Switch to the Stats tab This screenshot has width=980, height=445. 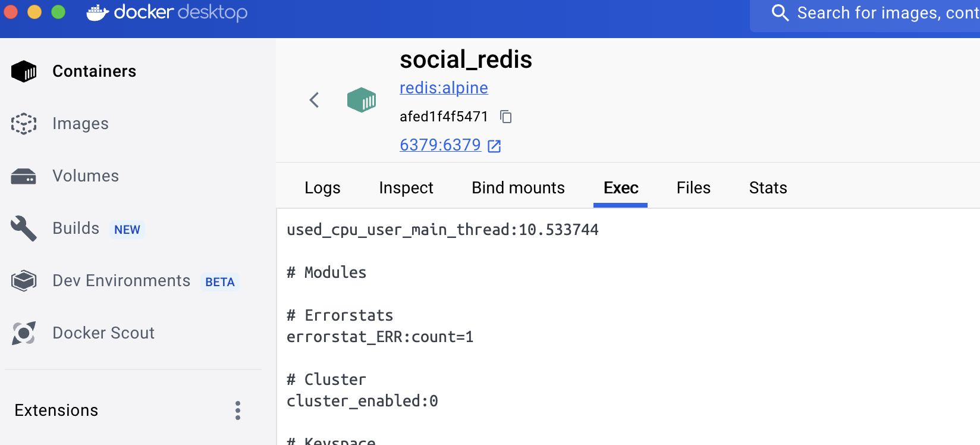pos(768,188)
